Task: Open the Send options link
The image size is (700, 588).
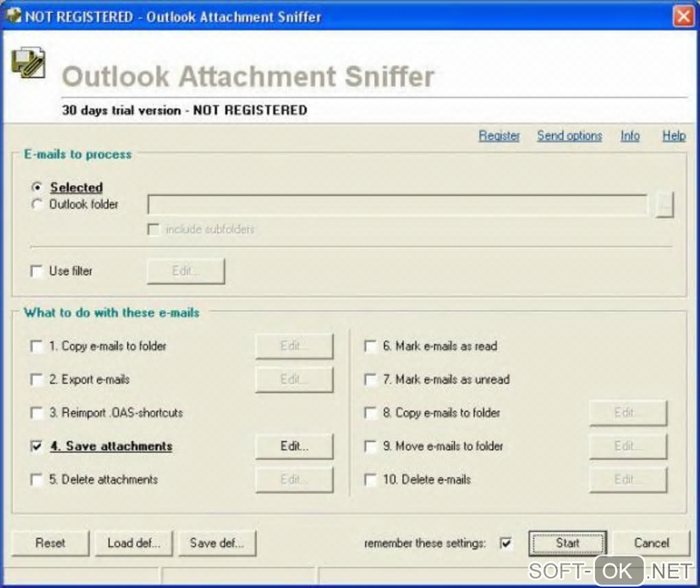Action: (x=570, y=136)
